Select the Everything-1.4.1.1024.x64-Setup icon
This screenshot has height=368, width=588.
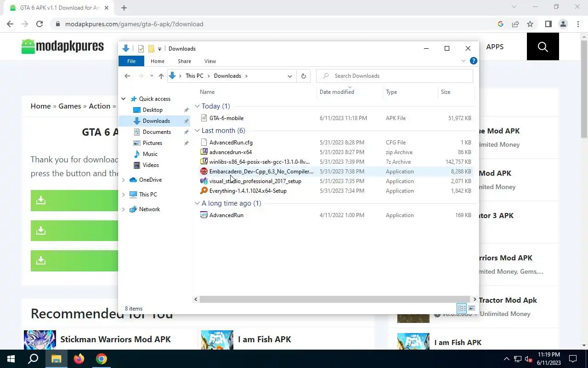point(204,191)
